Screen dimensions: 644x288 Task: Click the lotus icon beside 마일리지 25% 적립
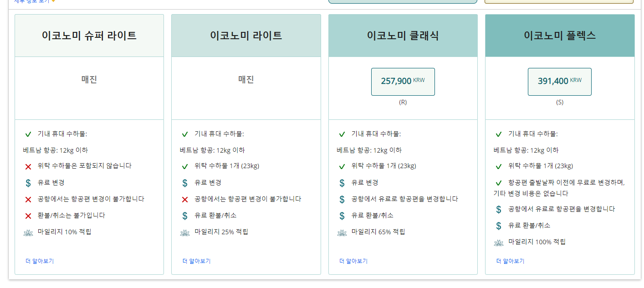185,231
